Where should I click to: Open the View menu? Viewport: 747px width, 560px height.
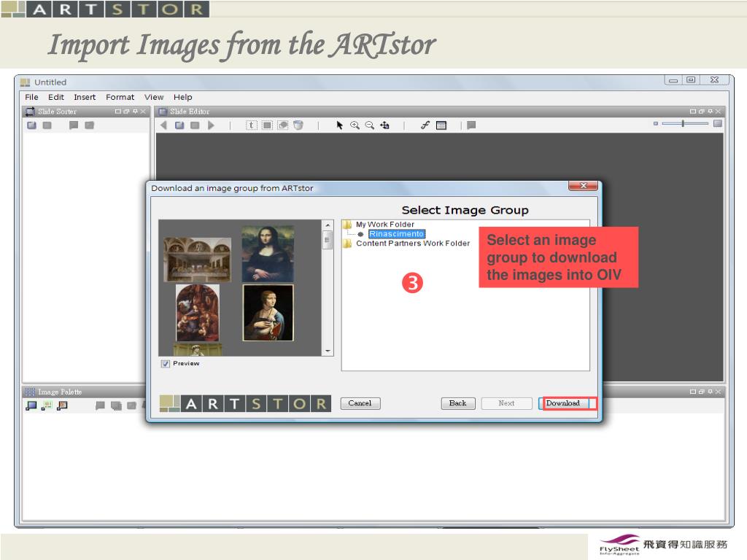pos(154,97)
